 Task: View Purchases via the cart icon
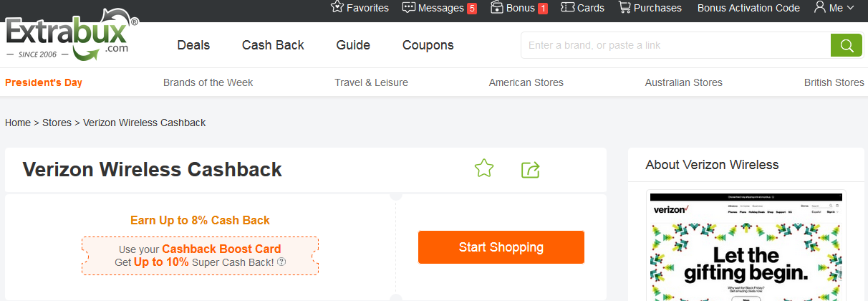click(x=650, y=8)
